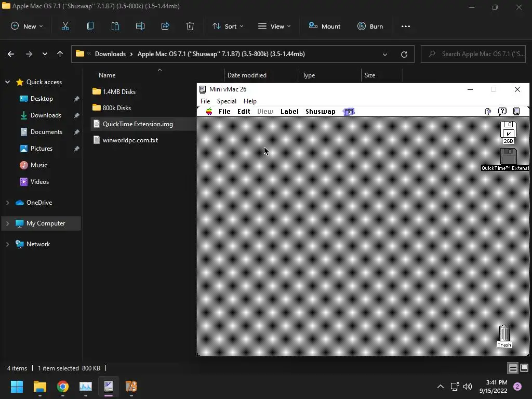Click the Cut scissors icon in Explorer toolbar

(x=65, y=26)
